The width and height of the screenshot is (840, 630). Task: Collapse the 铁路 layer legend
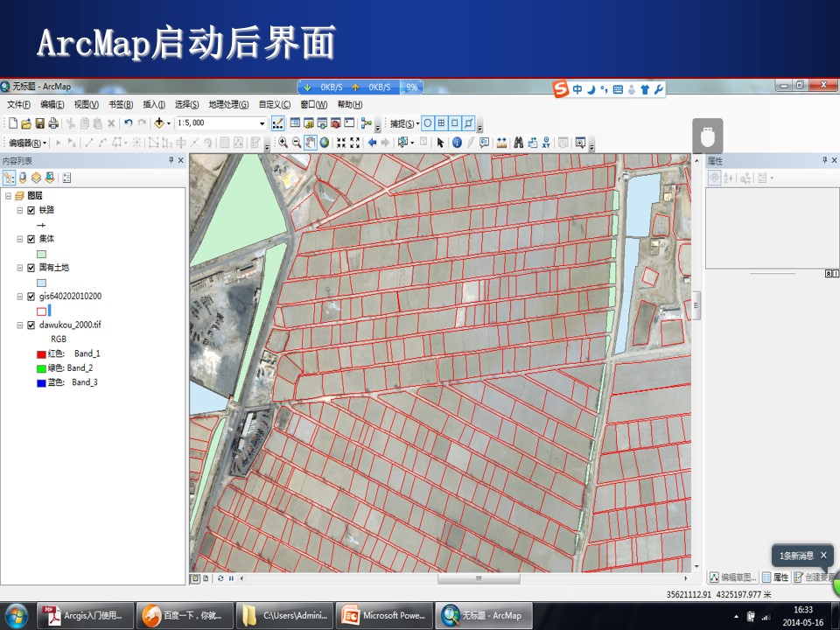(20, 211)
